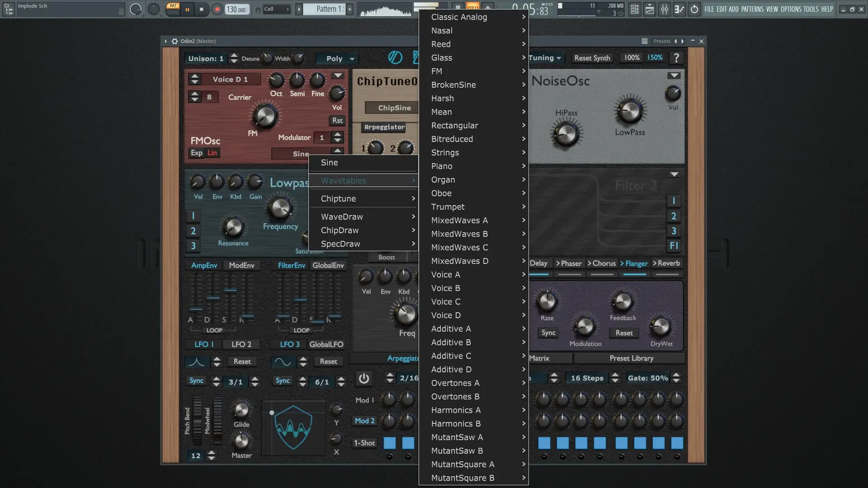Toggle the 1-Shot arpeggiator option
The width and height of the screenshot is (868, 488).
tap(364, 443)
